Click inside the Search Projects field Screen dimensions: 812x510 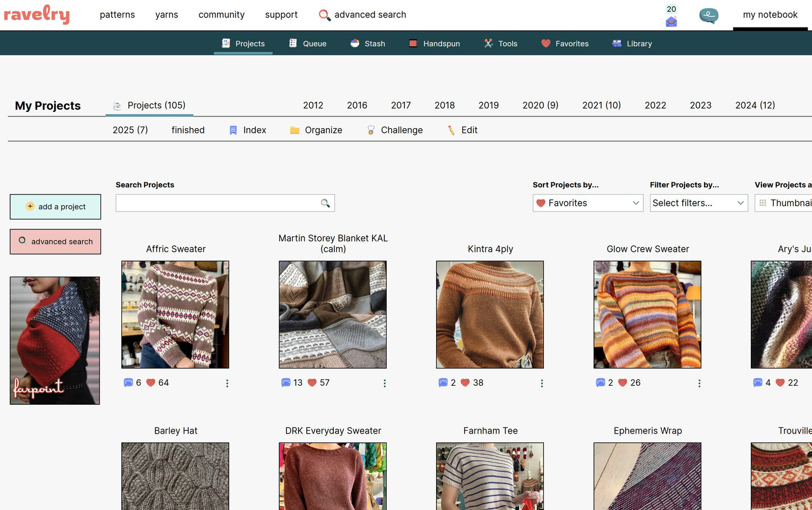pyautogui.click(x=219, y=203)
